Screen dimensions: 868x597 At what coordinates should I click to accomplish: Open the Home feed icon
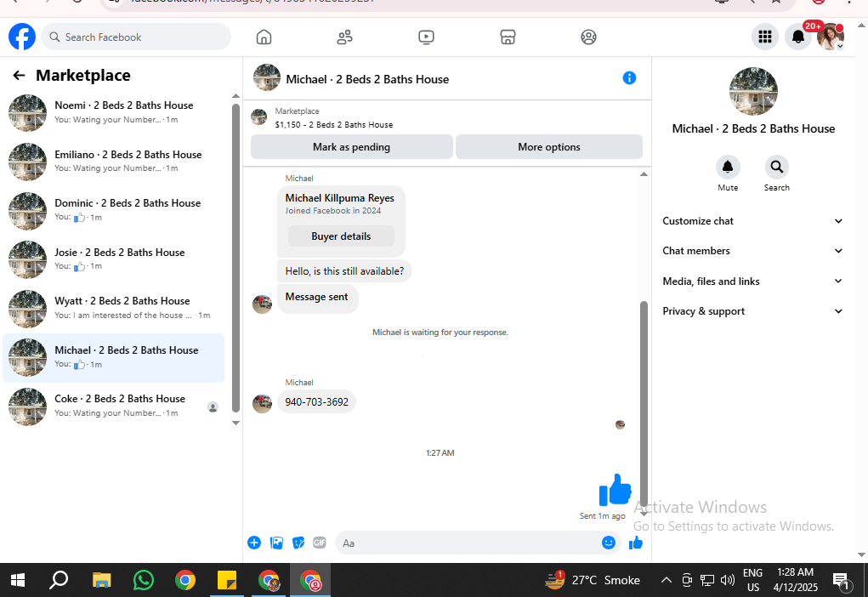[x=264, y=37]
